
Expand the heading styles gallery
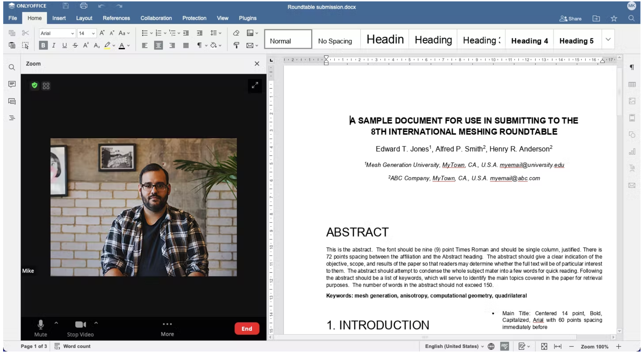tap(608, 39)
